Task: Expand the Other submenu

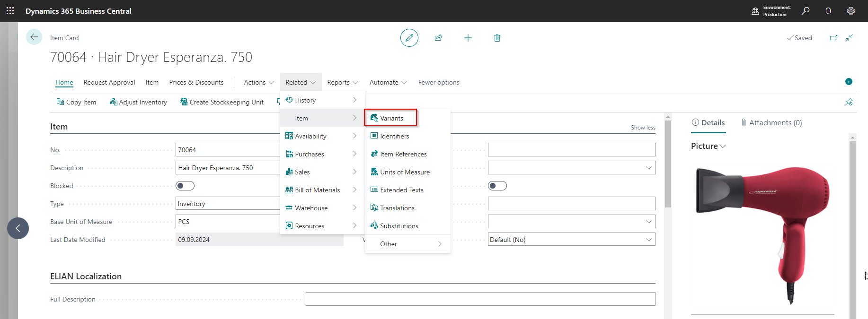Action: pos(408,244)
